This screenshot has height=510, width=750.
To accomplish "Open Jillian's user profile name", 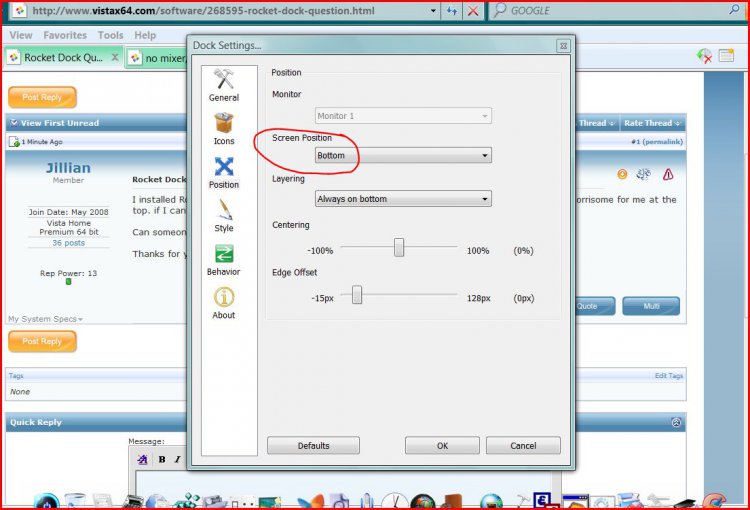I will [68, 167].
